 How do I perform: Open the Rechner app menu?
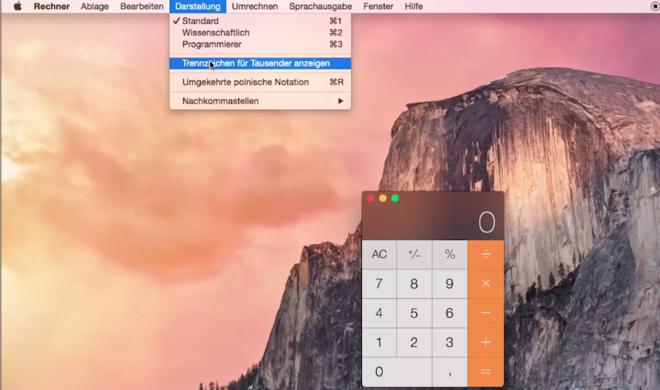(52, 6)
